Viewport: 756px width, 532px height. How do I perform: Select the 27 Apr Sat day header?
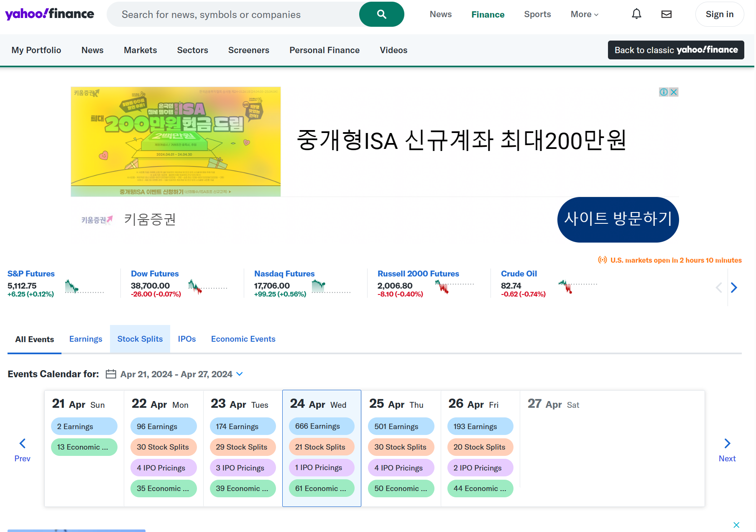(x=553, y=404)
